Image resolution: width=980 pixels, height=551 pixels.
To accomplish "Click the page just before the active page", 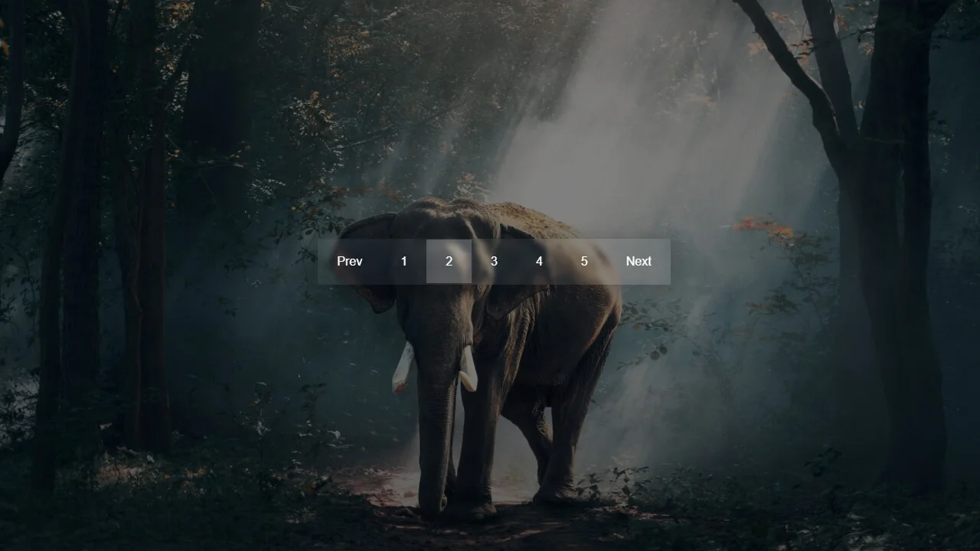I will pyautogui.click(x=403, y=261).
